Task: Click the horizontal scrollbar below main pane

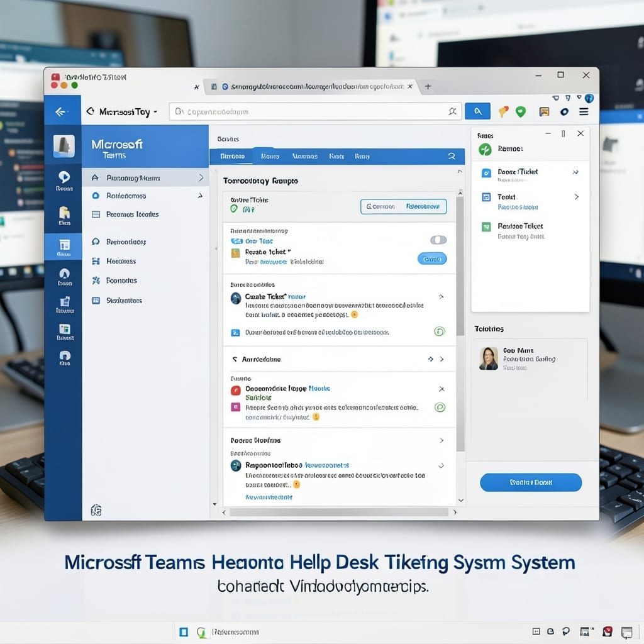Action: (x=339, y=512)
